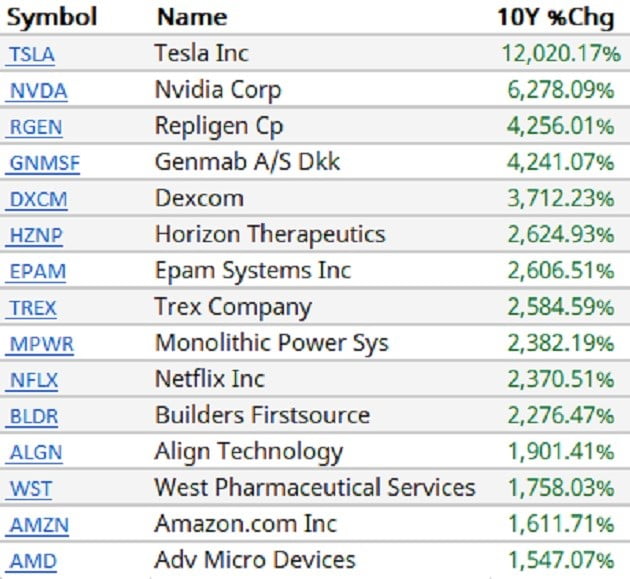630x579 pixels.
Task: Open the BLDR symbol link
Action: [x=34, y=416]
